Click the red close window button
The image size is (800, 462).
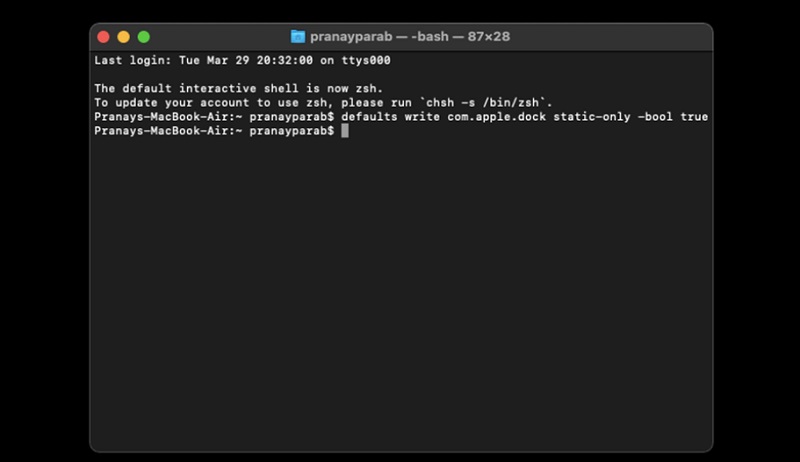[103, 37]
